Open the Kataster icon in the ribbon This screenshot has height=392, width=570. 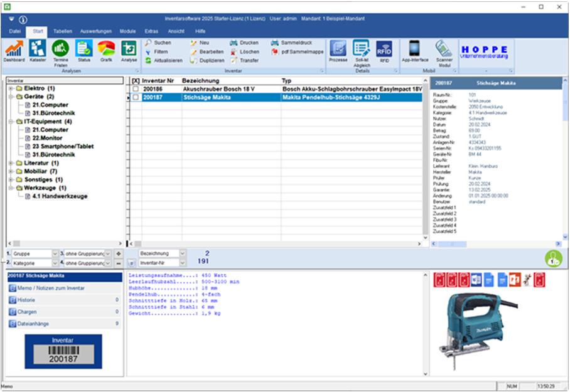[38, 51]
